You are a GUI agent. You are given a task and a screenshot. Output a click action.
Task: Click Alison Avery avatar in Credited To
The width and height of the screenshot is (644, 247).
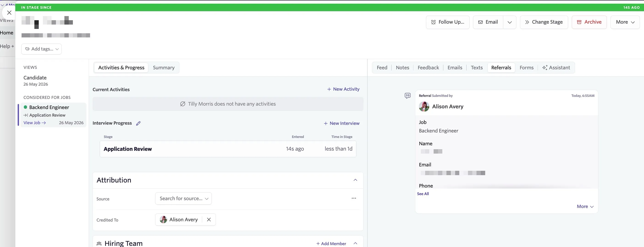tap(163, 219)
